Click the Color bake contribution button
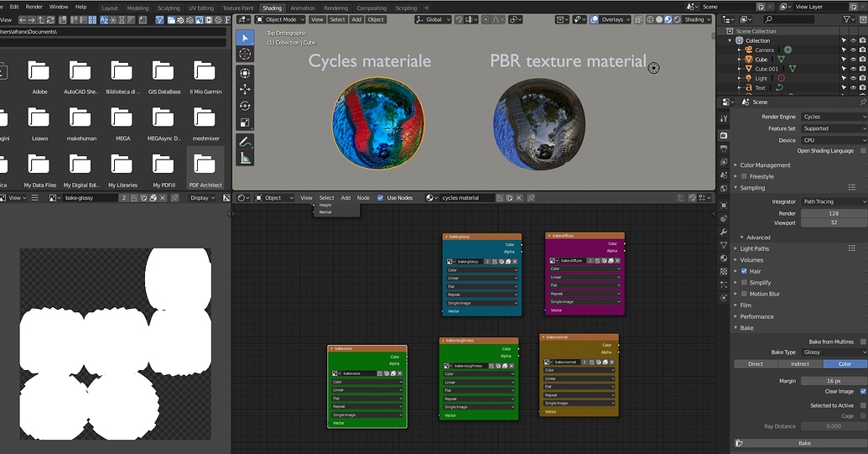Image resolution: width=868 pixels, height=454 pixels. click(845, 363)
